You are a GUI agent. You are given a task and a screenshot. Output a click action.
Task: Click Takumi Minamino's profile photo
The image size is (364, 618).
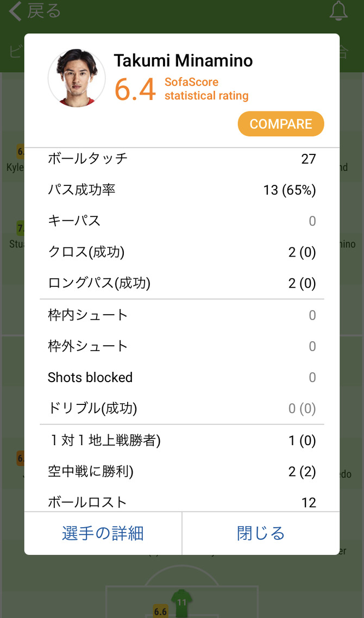(77, 78)
